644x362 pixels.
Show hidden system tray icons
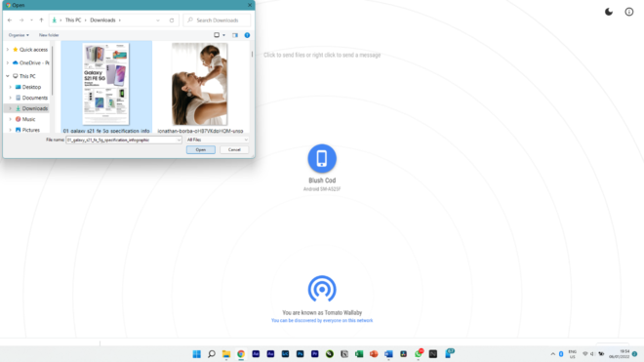point(553,354)
